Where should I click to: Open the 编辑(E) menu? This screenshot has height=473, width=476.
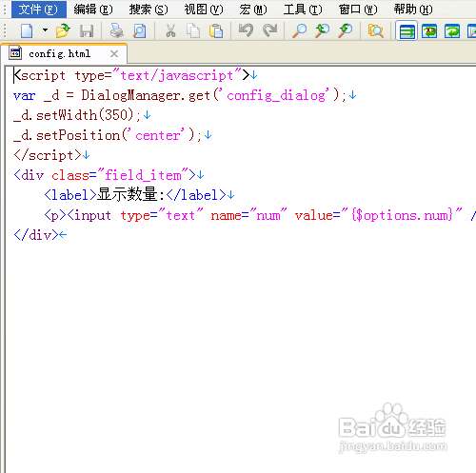[x=93, y=10]
